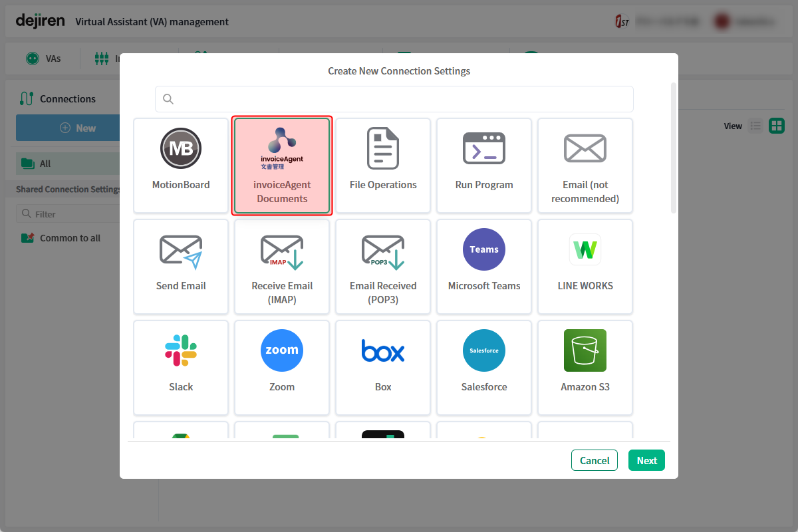The image size is (798, 532).
Task: Click the Connections panel heading
Action: pyautogui.click(x=58, y=99)
